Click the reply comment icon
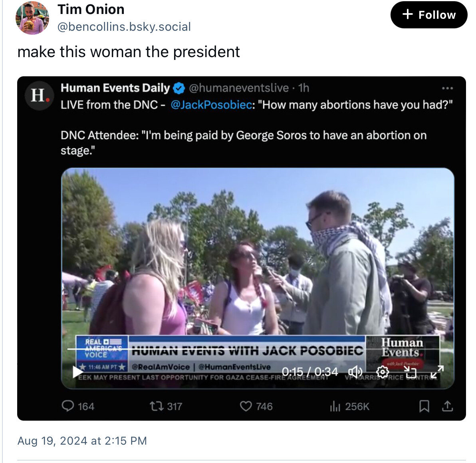 (68, 406)
